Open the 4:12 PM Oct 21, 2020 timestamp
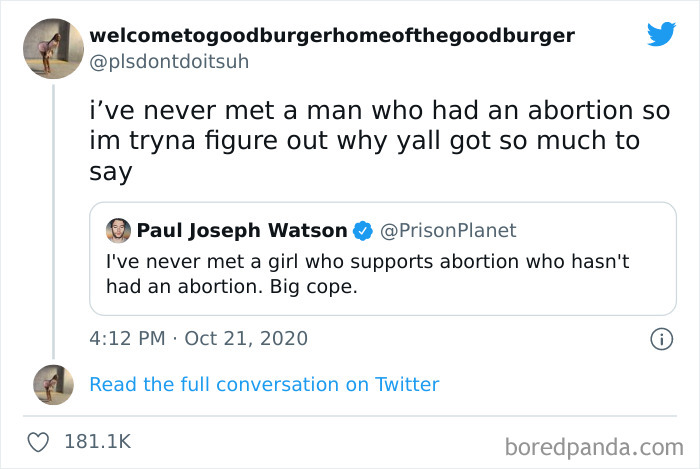This screenshot has width=700, height=469. [x=199, y=339]
